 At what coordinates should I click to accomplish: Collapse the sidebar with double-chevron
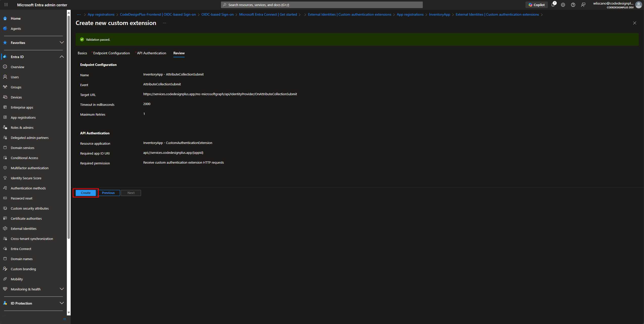pyautogui.click(x=65, y=319)
